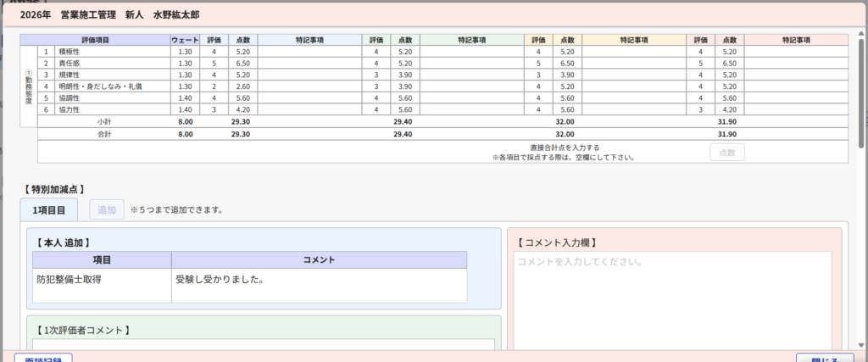Image resolution: width=868 pixels, height=362 pixels.
Task: Click the 追加 button beside the tab
Action: coord(107,209)
